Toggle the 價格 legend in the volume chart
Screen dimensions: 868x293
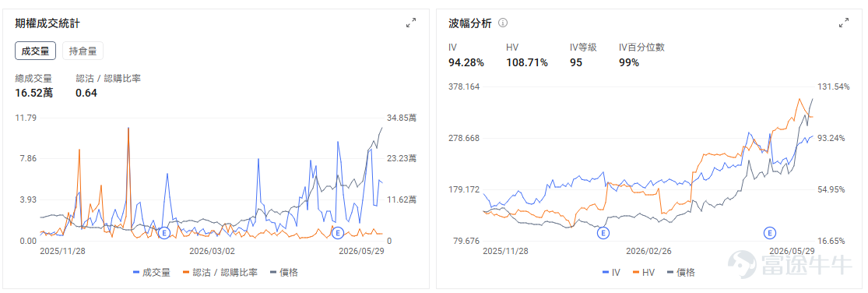[284, 273]
